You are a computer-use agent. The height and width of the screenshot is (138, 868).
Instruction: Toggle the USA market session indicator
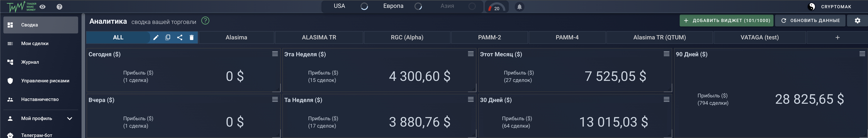point(364,6)
